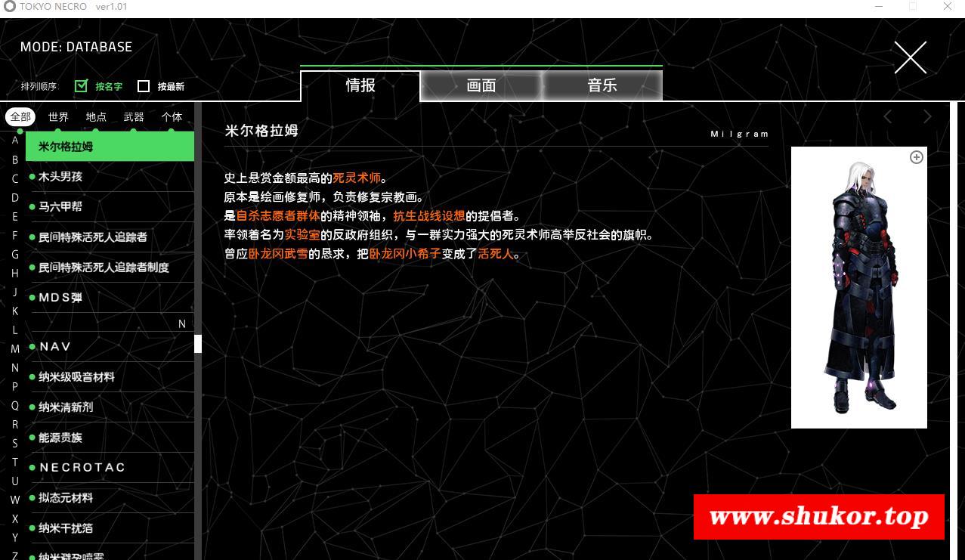This screenshot has width=965, height=560.
Task: Jump to letter D in the index
Action: point(15,197)
